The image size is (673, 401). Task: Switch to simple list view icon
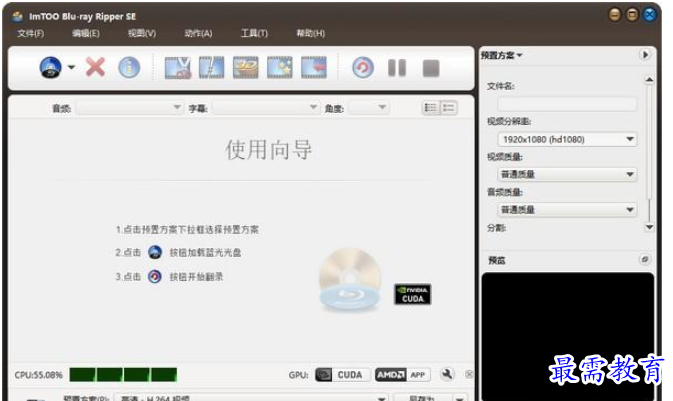(x=449, y=108)
